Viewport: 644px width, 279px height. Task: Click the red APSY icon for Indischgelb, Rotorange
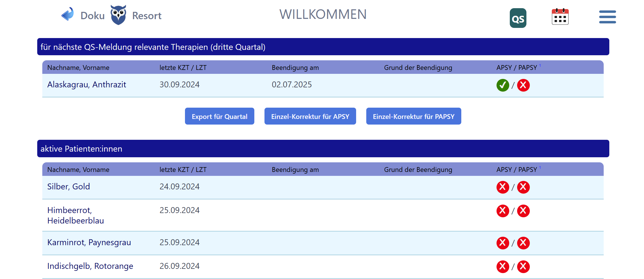click(x=503, y=266)
